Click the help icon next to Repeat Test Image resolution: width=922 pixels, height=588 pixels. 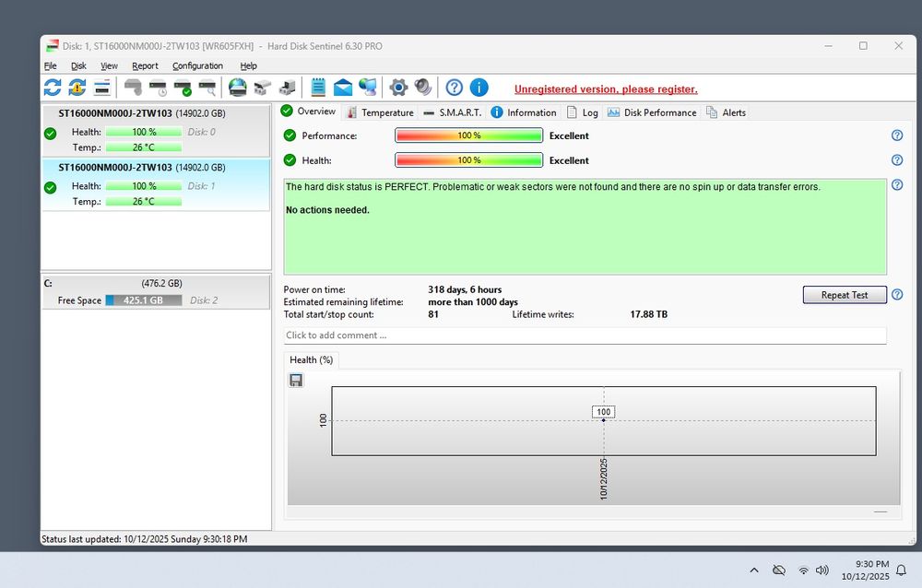(897, 295)
